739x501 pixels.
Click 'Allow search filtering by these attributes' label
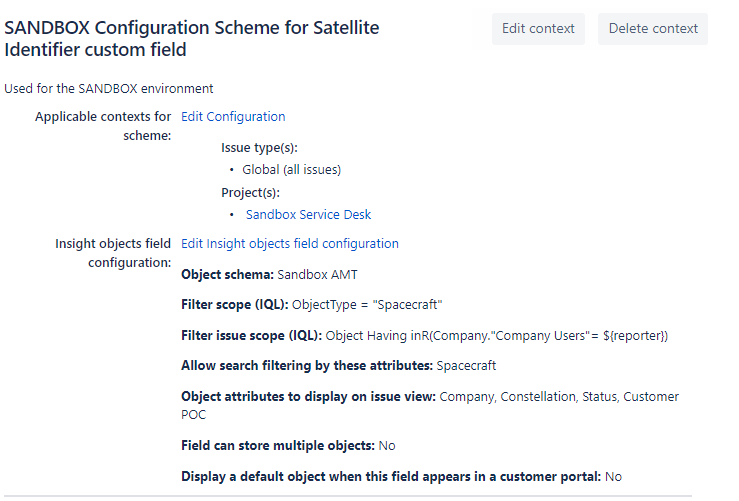point(306,366)
